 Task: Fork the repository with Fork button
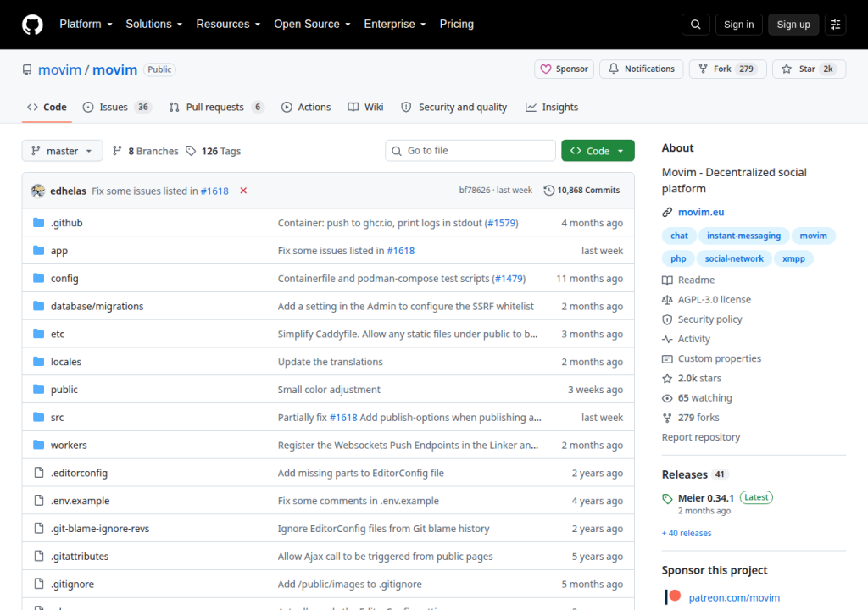point(727,69)
